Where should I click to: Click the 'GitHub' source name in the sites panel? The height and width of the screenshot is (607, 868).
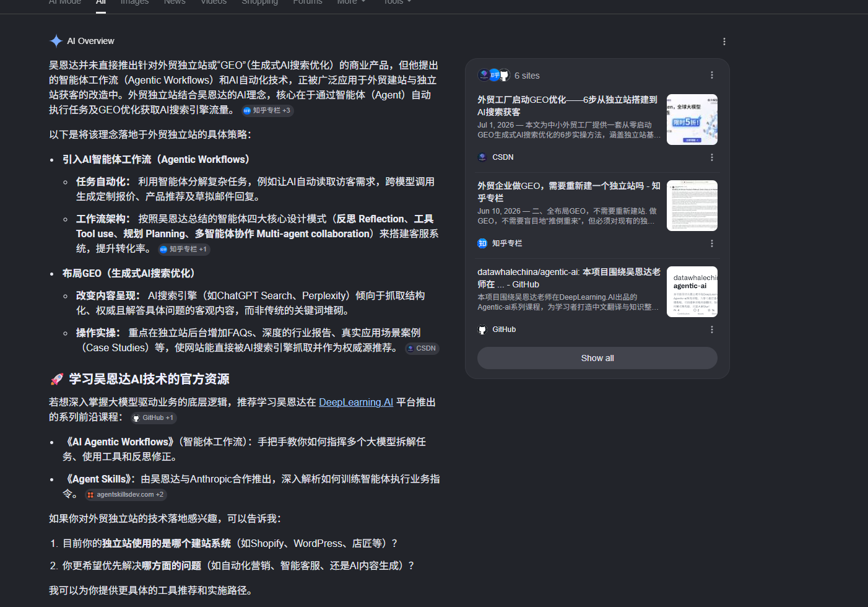(504, 330)
